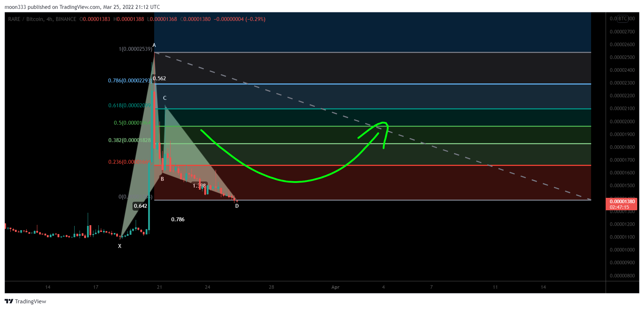The image size is (644, 309).
Task: Click pattern point label A
Action: pyautogui.click(x=154, y=45)
